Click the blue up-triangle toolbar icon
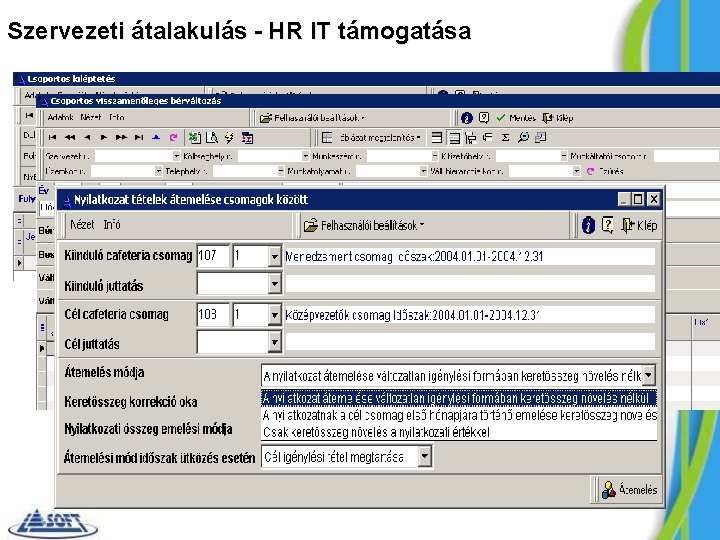Image resolution: width=720 pixels, height=540 pixels. [156, 137]
